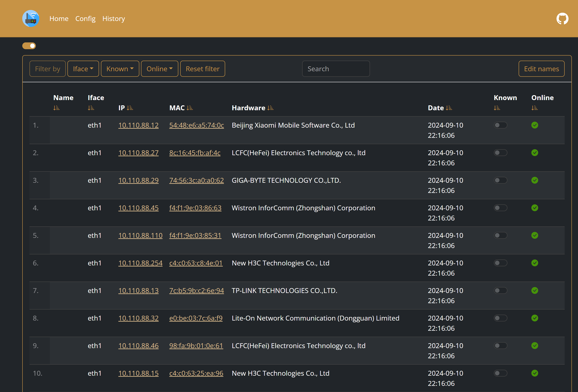Toggle the theme switch below navbar
This screenshot has height=392, width=578.
29,46
